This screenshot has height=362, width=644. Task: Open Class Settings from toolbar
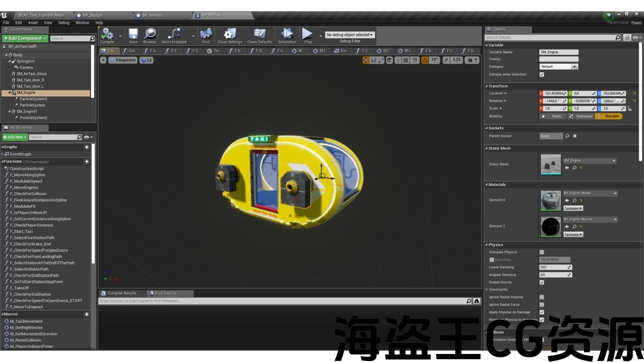[229, 35]
